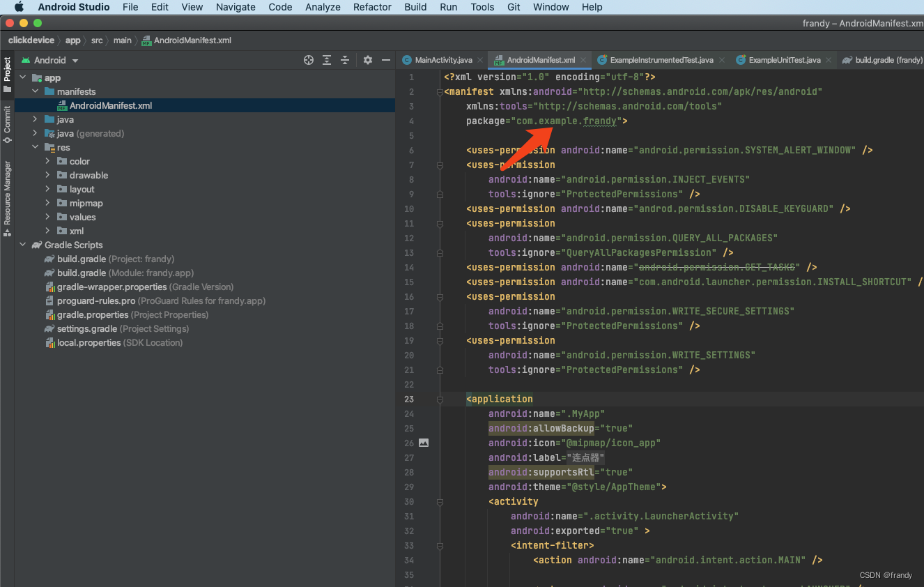
Task: Fold the uses-permission block at line 7
Action: 440,165
